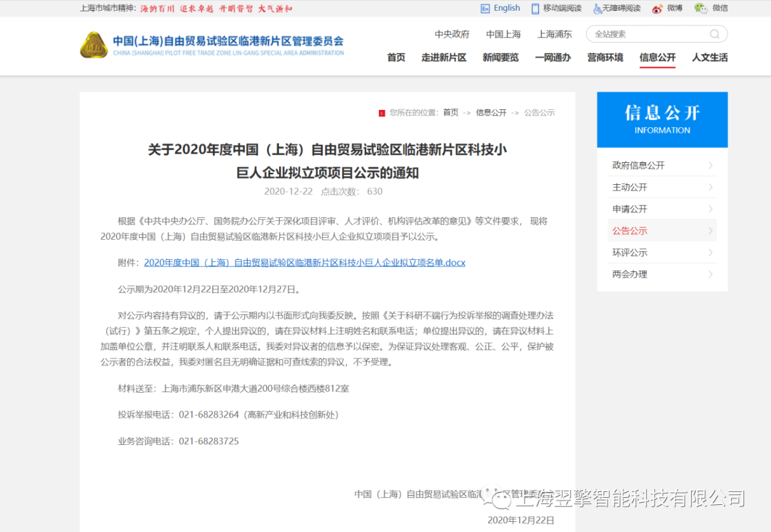Screen dimensions: 771x532
Task: Click the WeChat icon
Action: pyautogui.click(x=701, y=9)
